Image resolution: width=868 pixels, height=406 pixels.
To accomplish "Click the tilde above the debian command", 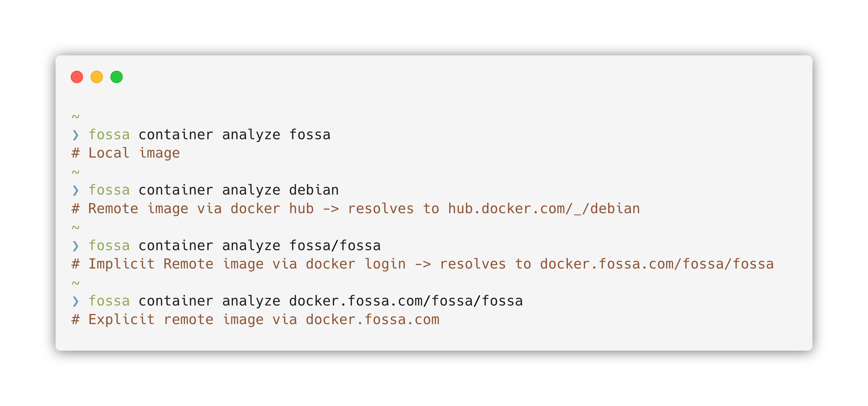I will [x=75, y=172].
